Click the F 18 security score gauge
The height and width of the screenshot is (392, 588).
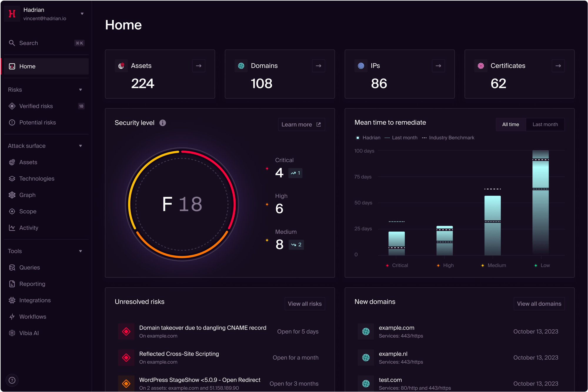[182, 204]
